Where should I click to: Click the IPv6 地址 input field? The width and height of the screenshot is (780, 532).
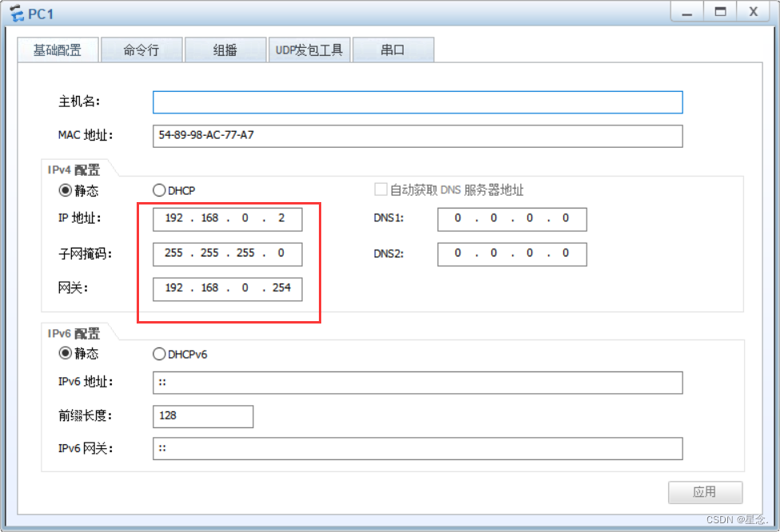[x=418, y=383]
